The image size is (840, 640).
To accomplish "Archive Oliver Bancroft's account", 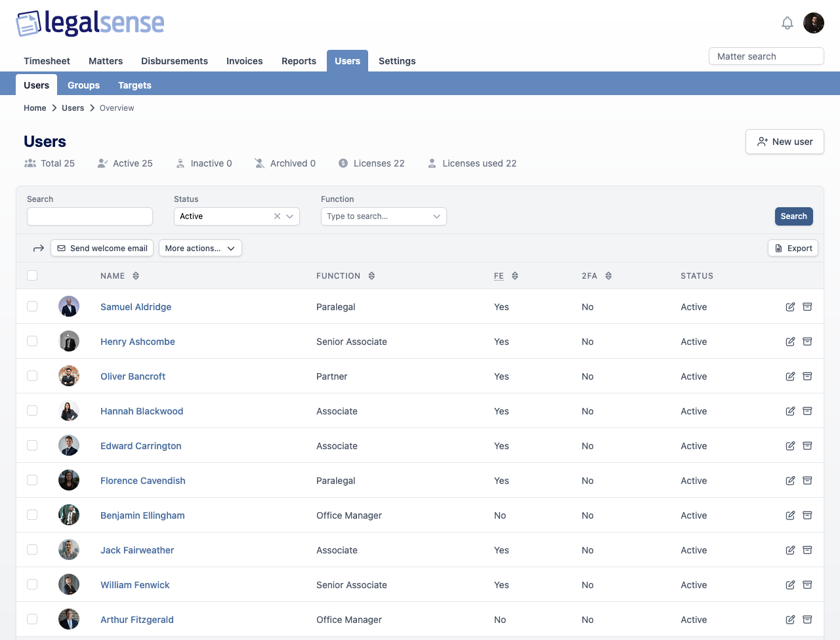I will (807, 376).
